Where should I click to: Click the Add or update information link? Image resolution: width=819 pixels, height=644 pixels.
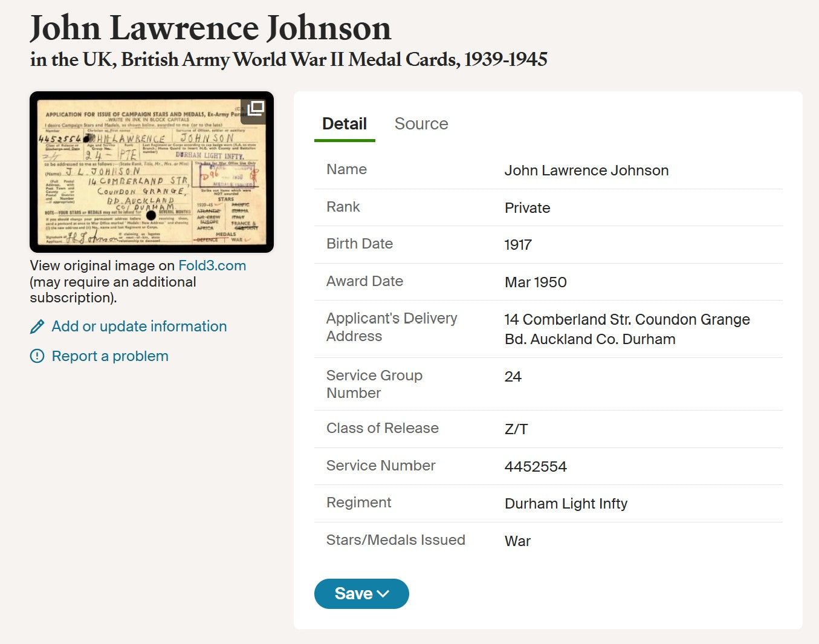[139, 327]
